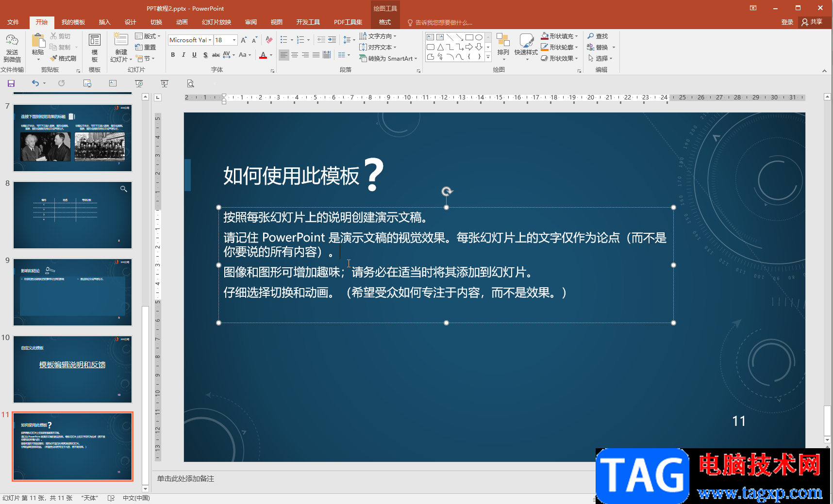This screenshot has width=833, height=504.
Task: Decrease font size with the small A icon
Action: click(x=254, y=40)
